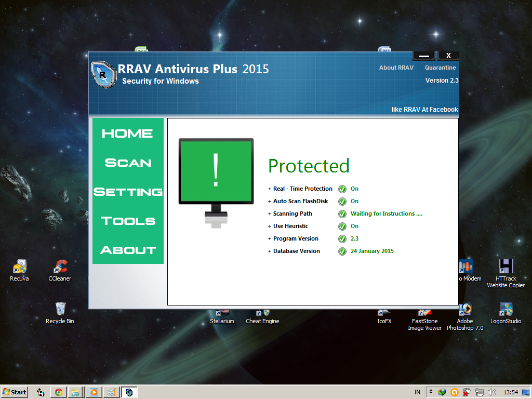Click the Use Heuristic green check
Screen dimensions: 532x399
342,226
